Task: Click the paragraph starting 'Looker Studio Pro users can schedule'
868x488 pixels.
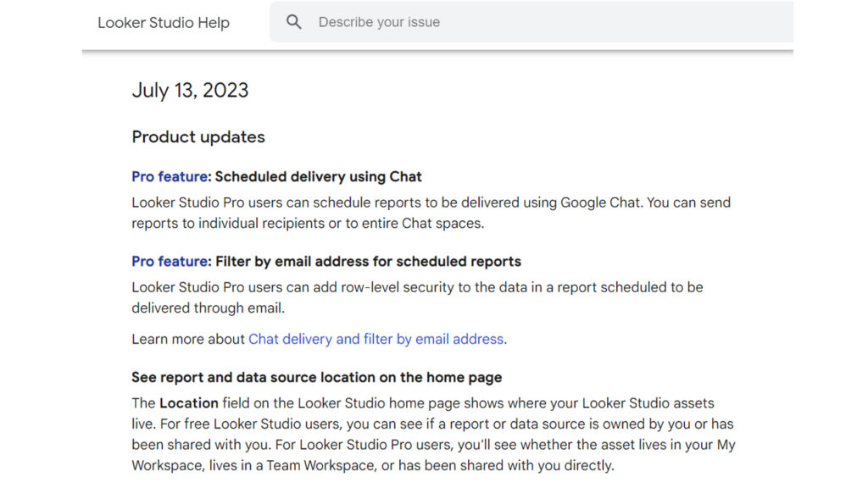Action: [x=431, y=213]
